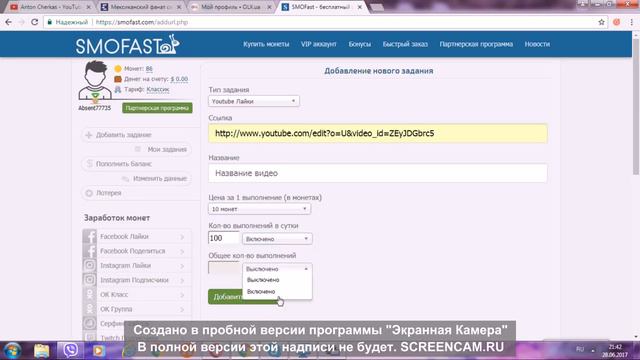The width and height of the screenshot is (640, 360).
Task: Click the OK icon next to ОК Группа
Action: click(x=90, y=309)
